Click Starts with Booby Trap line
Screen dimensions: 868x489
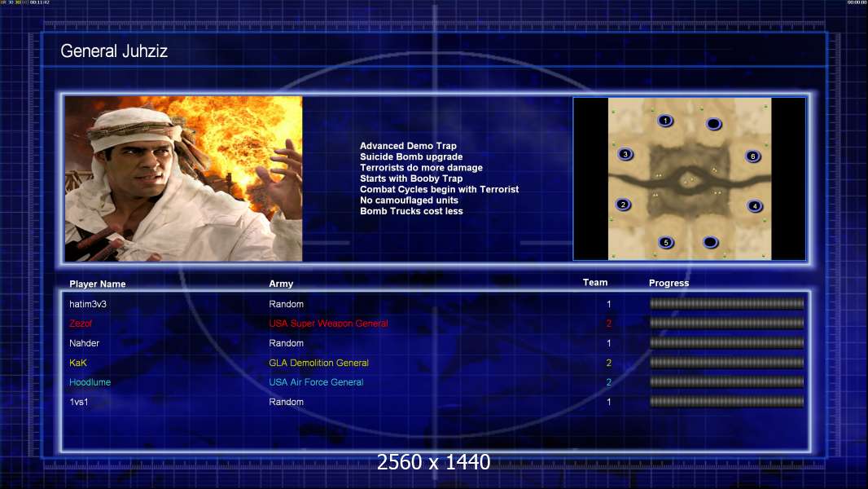[411, 178]
